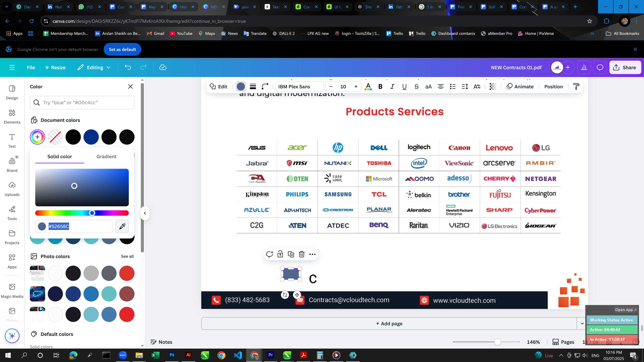
Task: Select the Solid color tab
Action: click(x=60, y=157)
